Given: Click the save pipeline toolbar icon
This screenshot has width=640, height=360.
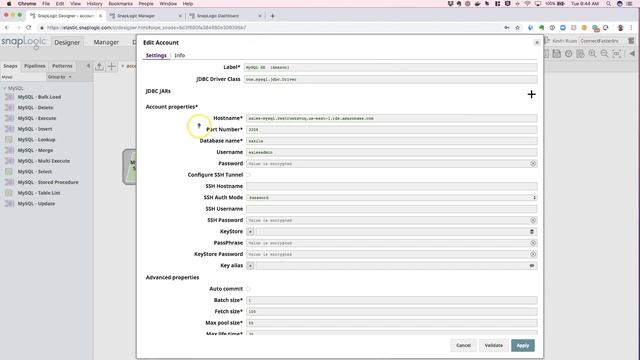Looking at the screenshot, I should [556, 54].
